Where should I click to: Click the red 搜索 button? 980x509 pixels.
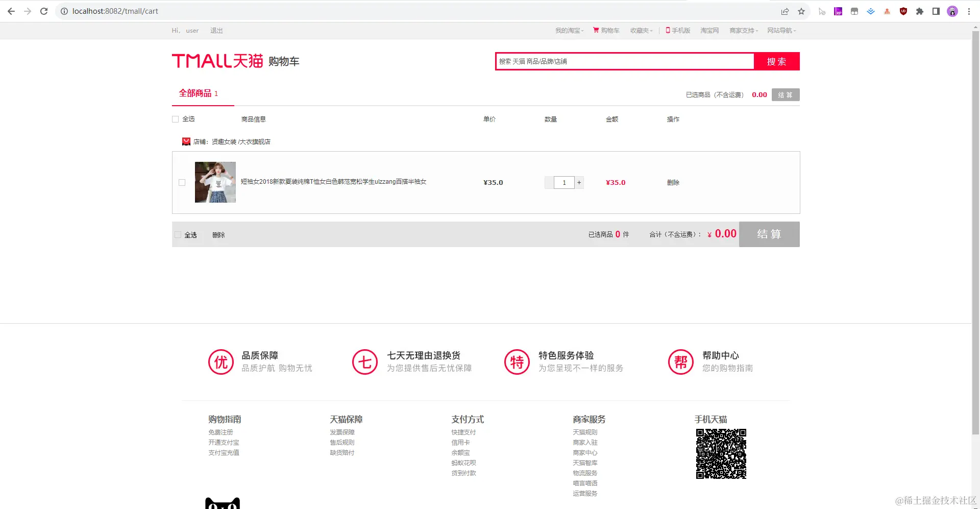[x=777, y=61]
